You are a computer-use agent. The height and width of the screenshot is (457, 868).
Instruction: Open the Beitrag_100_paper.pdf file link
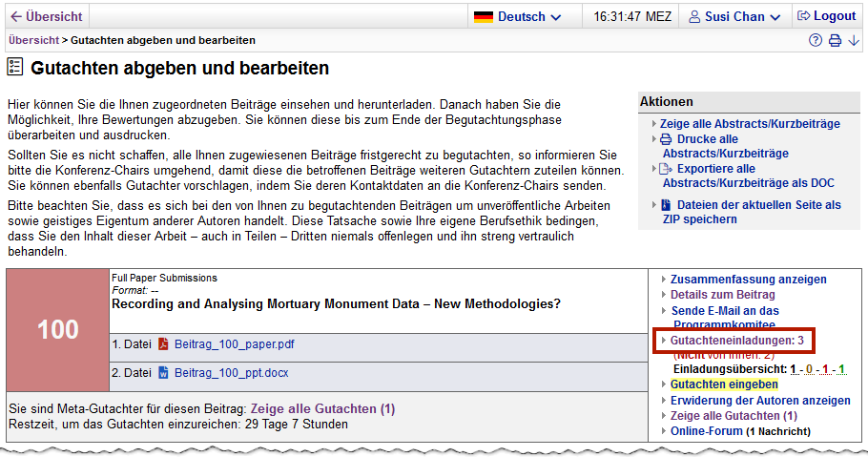click(235, 344)
